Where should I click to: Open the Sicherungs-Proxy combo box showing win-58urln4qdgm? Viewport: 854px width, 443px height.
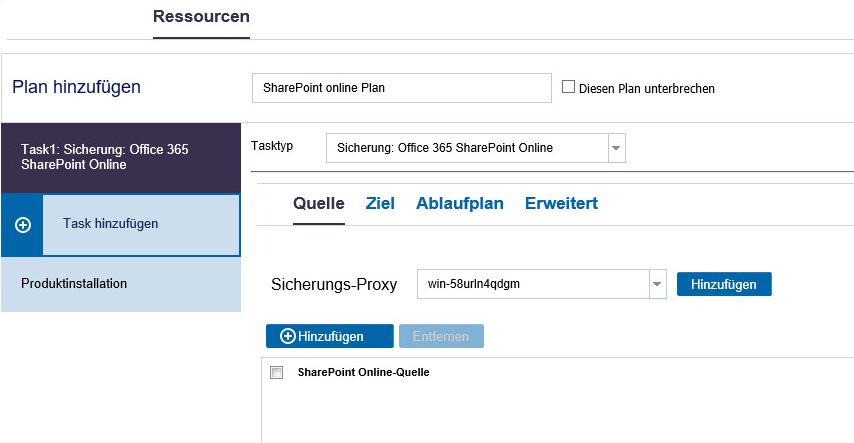541,284
